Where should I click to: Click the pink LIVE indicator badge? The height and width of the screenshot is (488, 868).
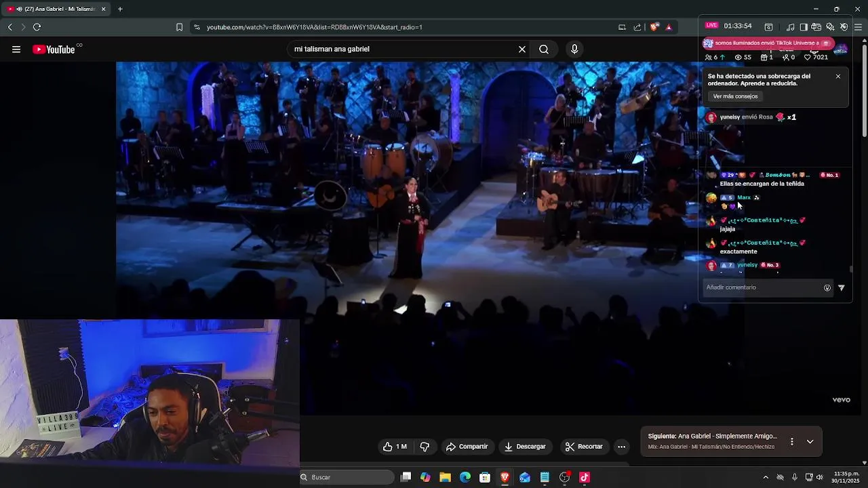711,26
